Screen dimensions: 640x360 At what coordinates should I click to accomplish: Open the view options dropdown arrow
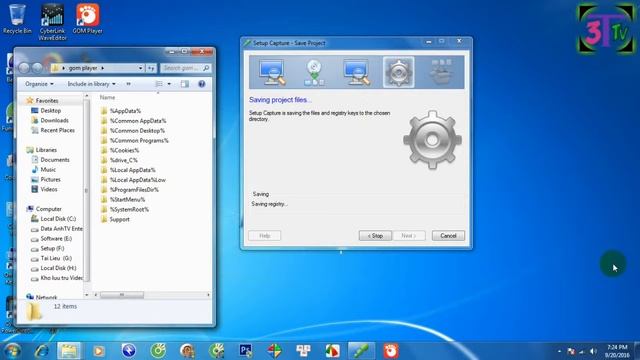[x=169, y=84]
